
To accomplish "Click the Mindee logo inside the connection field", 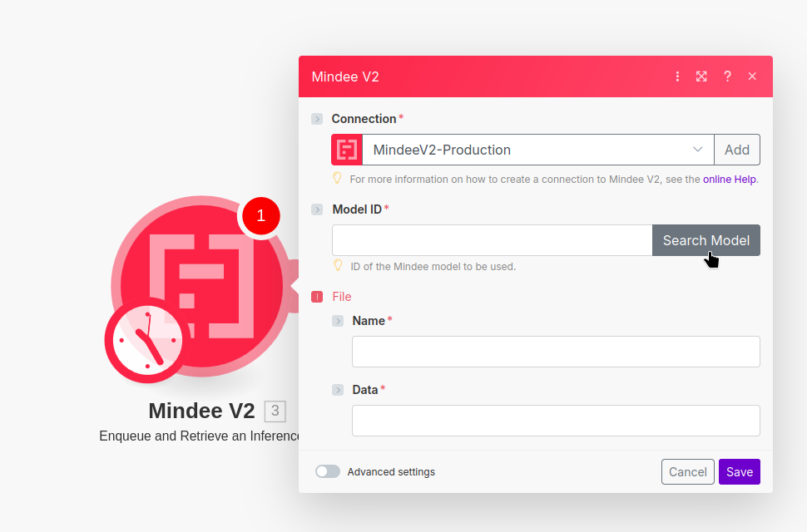I will [347, 150].
